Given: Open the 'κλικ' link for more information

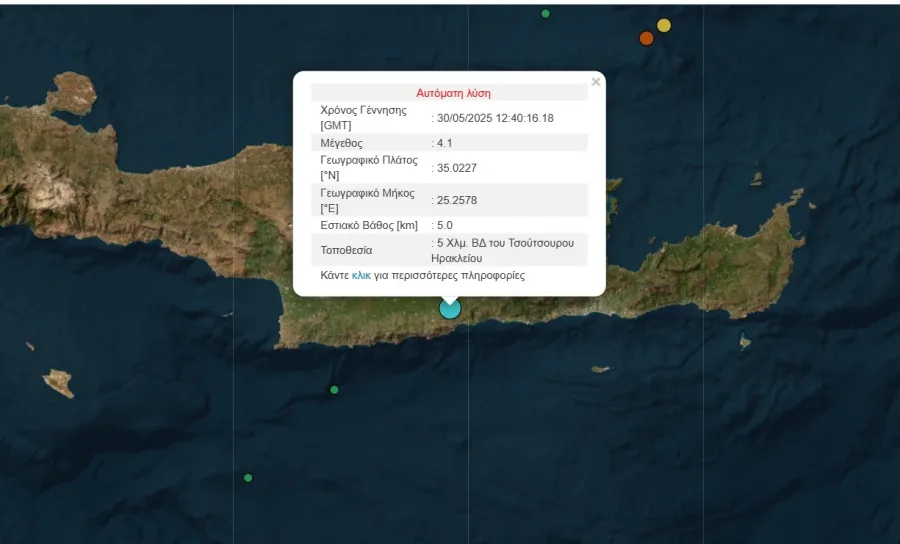Looking at the screenshot, I should (x=361, y=275).
